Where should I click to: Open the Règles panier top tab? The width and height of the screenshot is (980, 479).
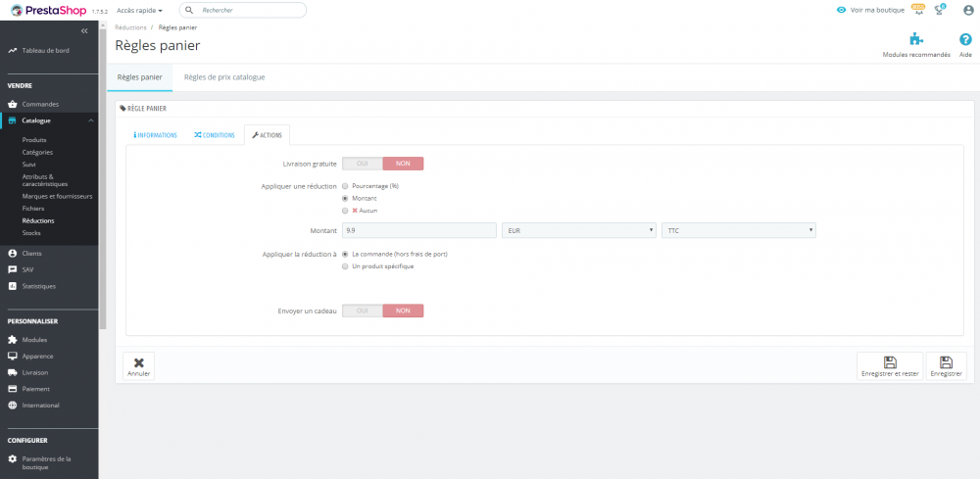pos(140,77)
